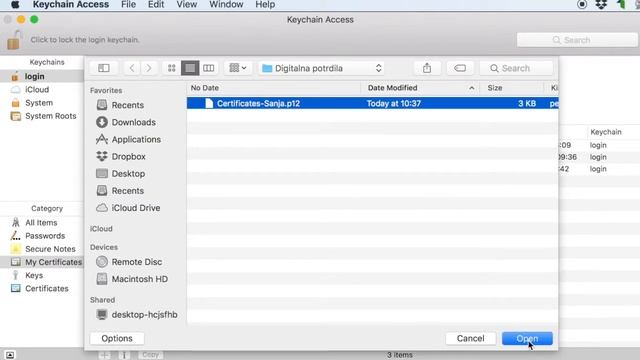
Task: Click the Copy button in bottom bar
Action: [x=150, y=355]
